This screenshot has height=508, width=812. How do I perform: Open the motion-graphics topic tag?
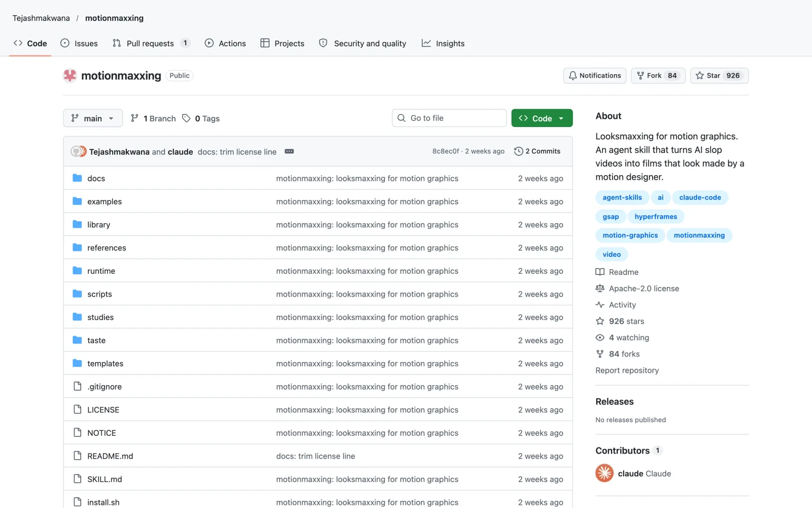point(630,235)
